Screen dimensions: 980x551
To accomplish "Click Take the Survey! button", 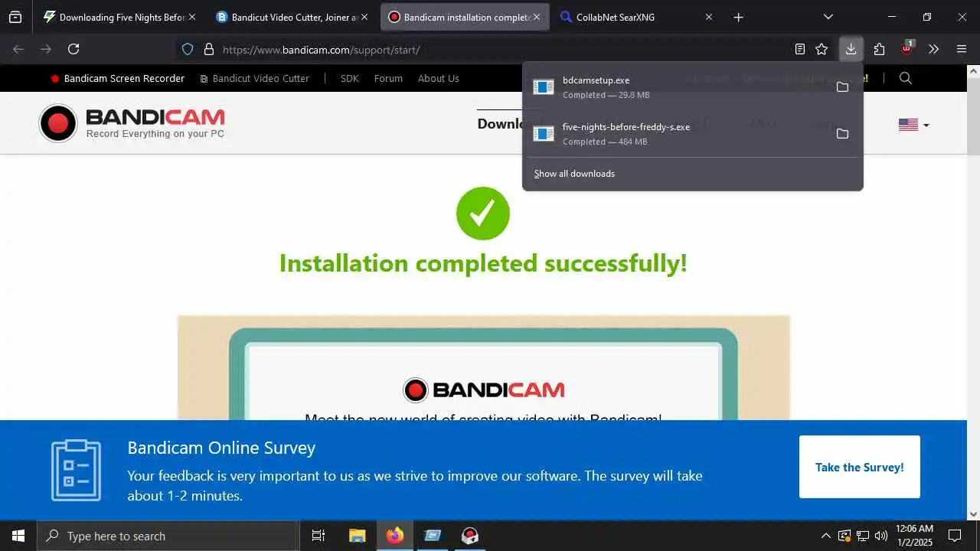I will tap(860, 467).
